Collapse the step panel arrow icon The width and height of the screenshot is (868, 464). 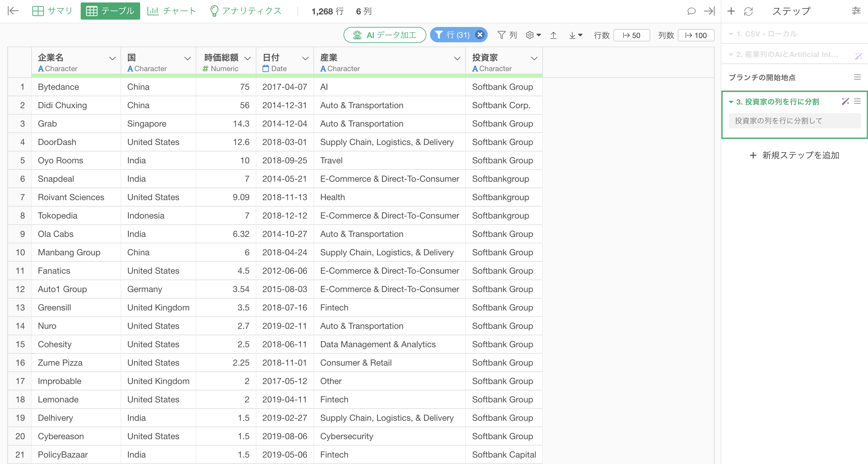click(709, 11)
